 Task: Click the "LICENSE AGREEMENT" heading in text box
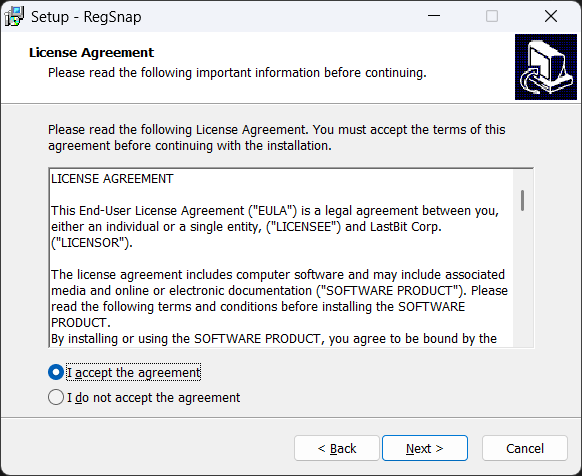112,179
